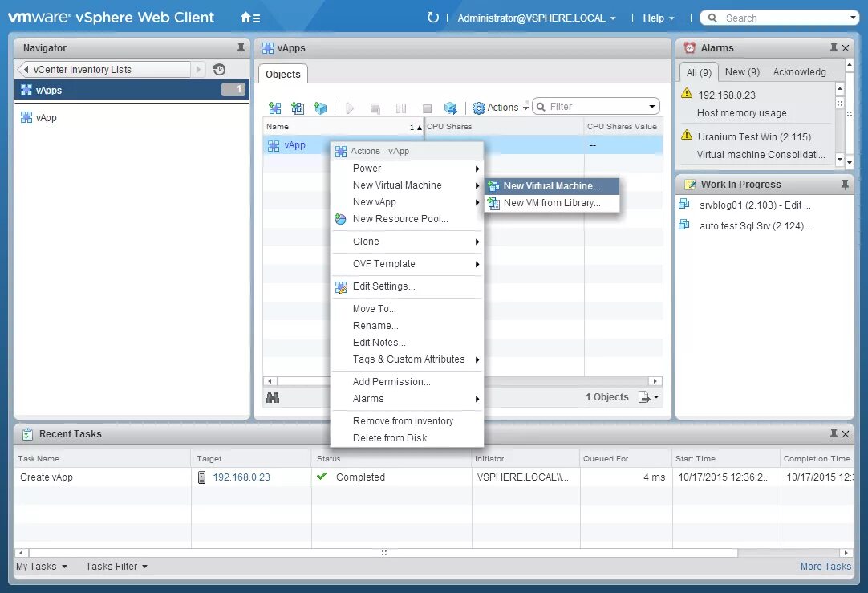Click the new vApp from library icon
The image size is (868, 593).
(298, 108)
